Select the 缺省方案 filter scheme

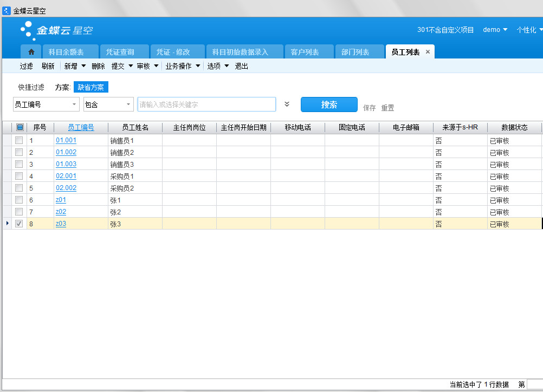coord(90,87)
